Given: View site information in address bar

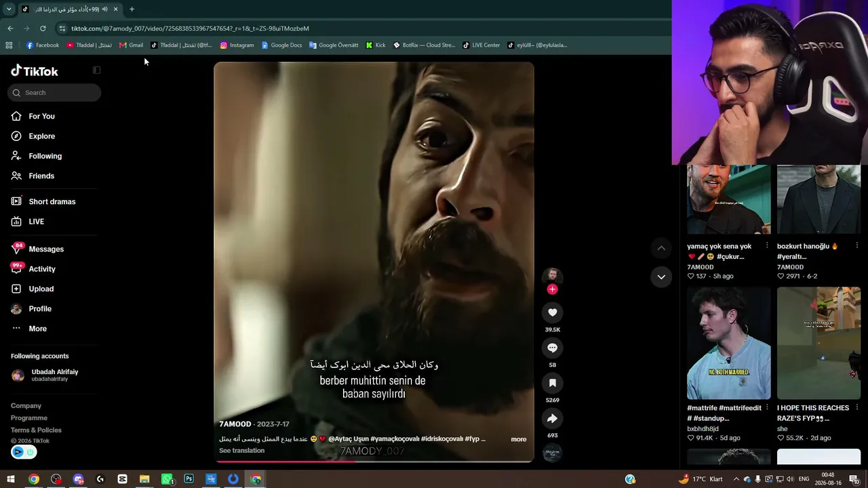Looking at the screenshot, I should (62, 28).
